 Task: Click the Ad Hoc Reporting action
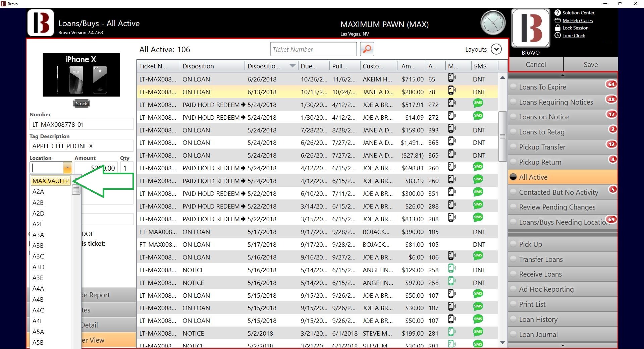pyautogui.click(x=563, y=289)
